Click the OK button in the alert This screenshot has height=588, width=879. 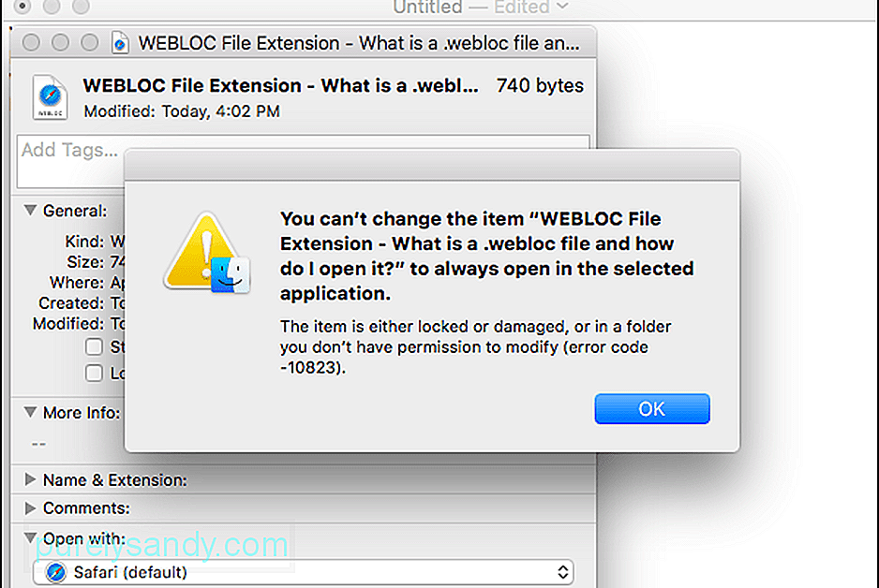[652, 409]
